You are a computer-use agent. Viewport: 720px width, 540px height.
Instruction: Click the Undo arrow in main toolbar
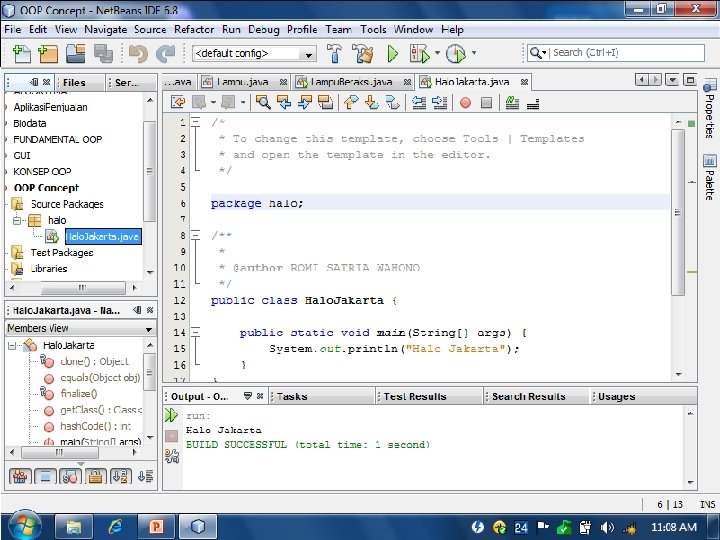(138, 53)
